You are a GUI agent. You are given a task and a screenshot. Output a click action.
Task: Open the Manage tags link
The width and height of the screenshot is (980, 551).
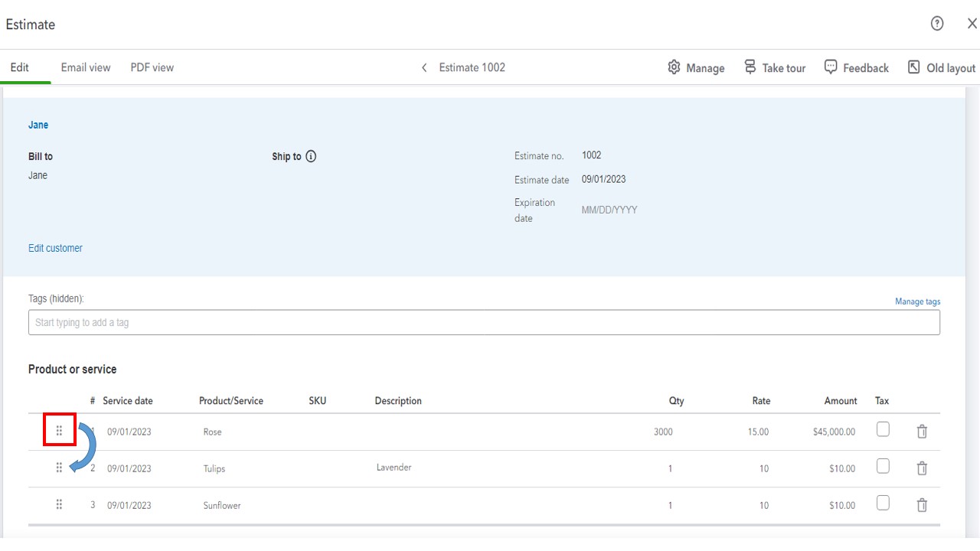917,302
